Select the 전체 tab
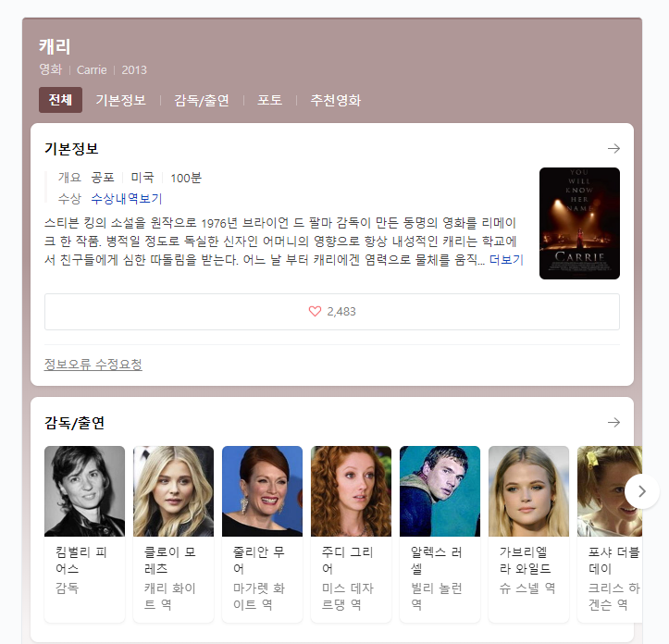Image resolution: width=669 pixels, height=644 pixels. pos(60,100)
